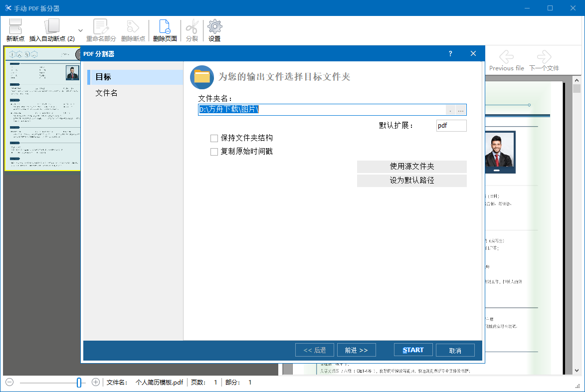Click the 文件夹名 path input field

[322, 110]
